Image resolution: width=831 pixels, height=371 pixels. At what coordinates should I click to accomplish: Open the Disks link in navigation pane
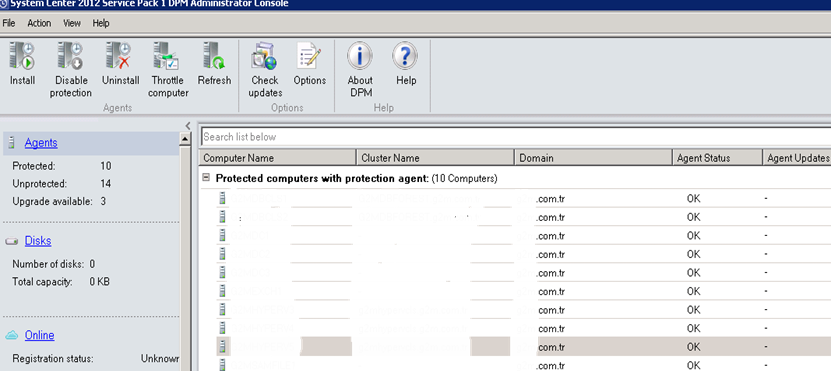click(38, 241)
